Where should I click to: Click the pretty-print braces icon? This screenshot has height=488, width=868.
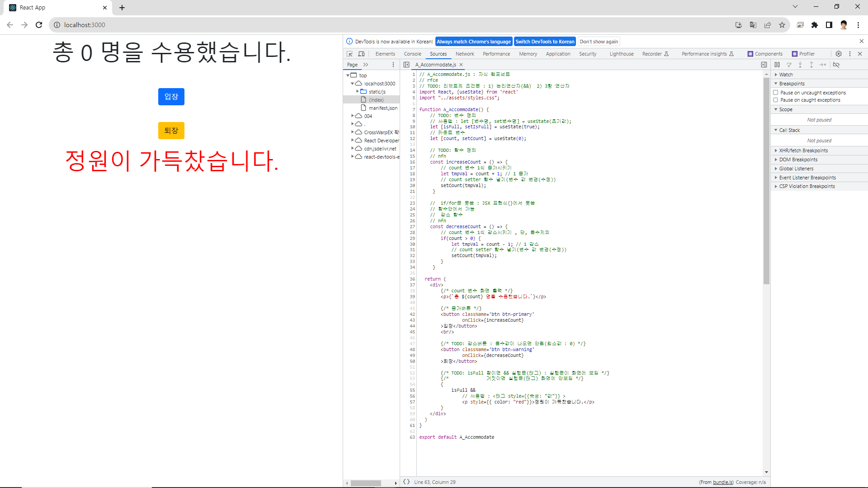pos(406,482)
